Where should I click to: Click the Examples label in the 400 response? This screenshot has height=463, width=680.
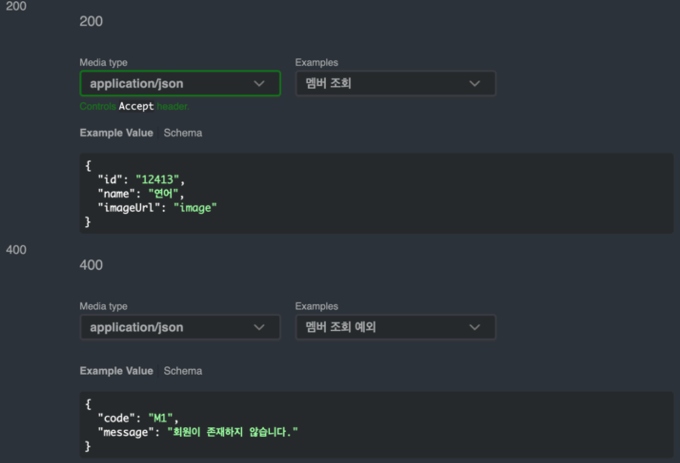coord(317,306)
